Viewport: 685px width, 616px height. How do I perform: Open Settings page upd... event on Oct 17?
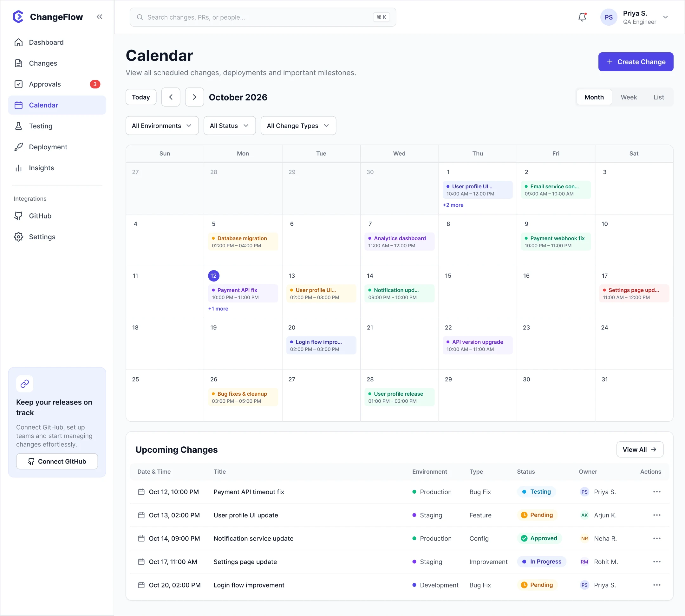634,294
